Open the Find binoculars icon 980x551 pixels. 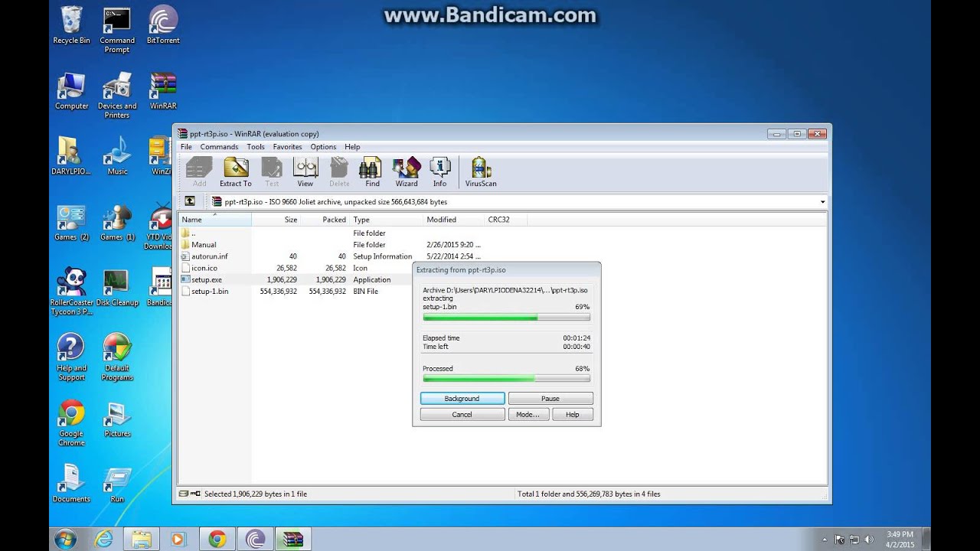(x=372, y=171)
